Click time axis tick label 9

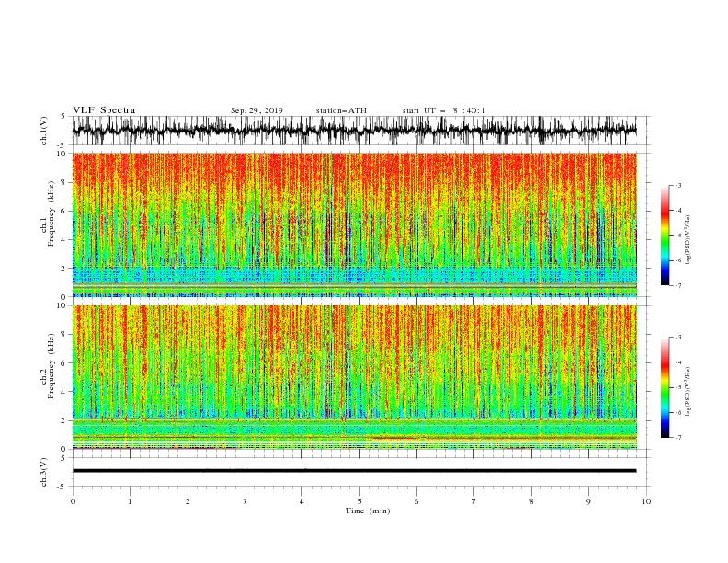pyautogui.click(x=588, y=501)
